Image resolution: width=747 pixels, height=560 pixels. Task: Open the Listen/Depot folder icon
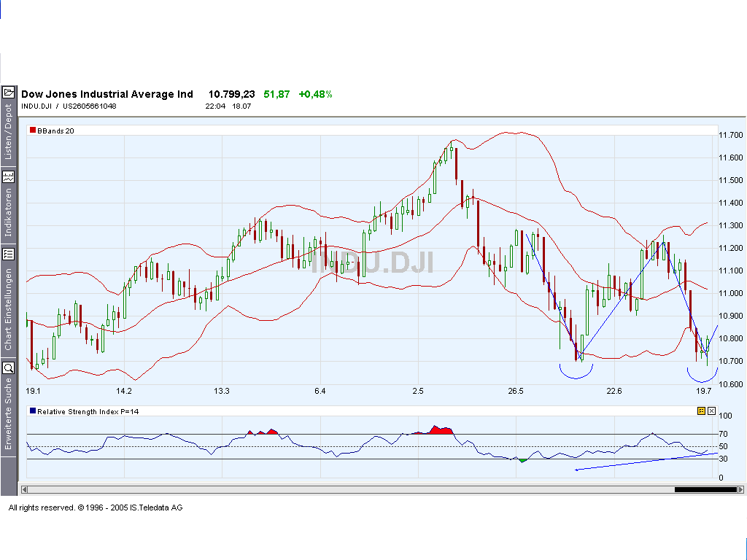pos(9,93)
